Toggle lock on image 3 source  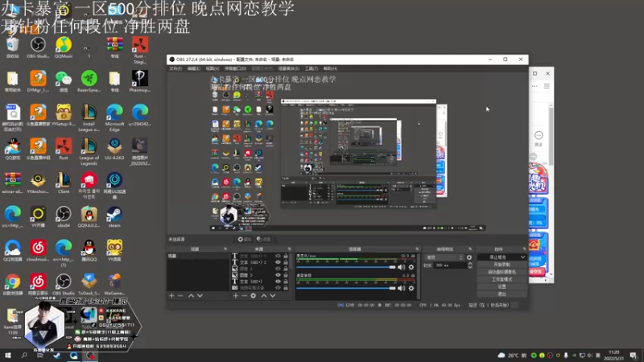click(x=286, y=275)
